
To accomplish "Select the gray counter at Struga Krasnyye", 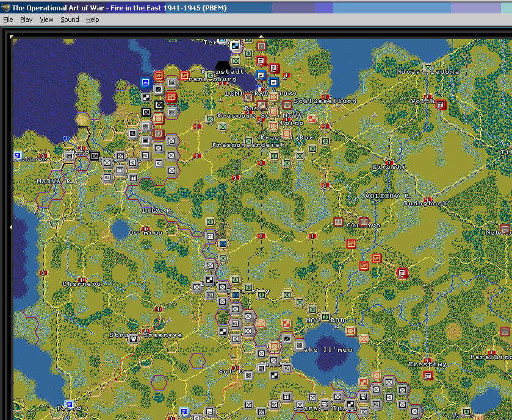I will [133, 339].
